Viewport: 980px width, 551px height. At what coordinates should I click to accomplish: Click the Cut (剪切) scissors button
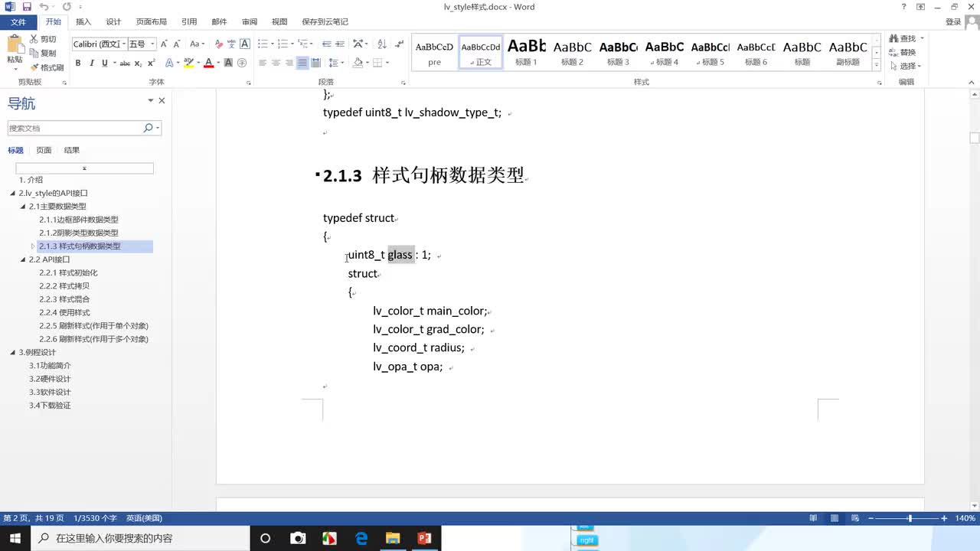[43, 39]
